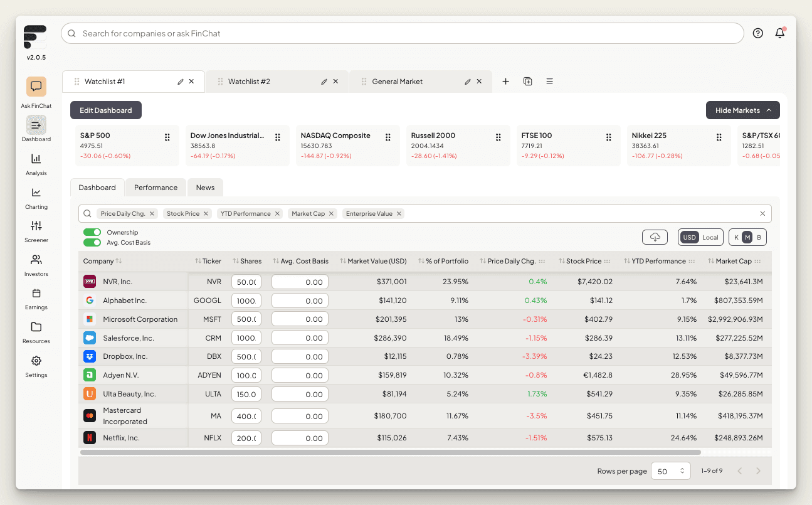The width and height of the screenshot is (812, 505).
Task: Sort by % of Portfolio
Action: coord(443,261)
